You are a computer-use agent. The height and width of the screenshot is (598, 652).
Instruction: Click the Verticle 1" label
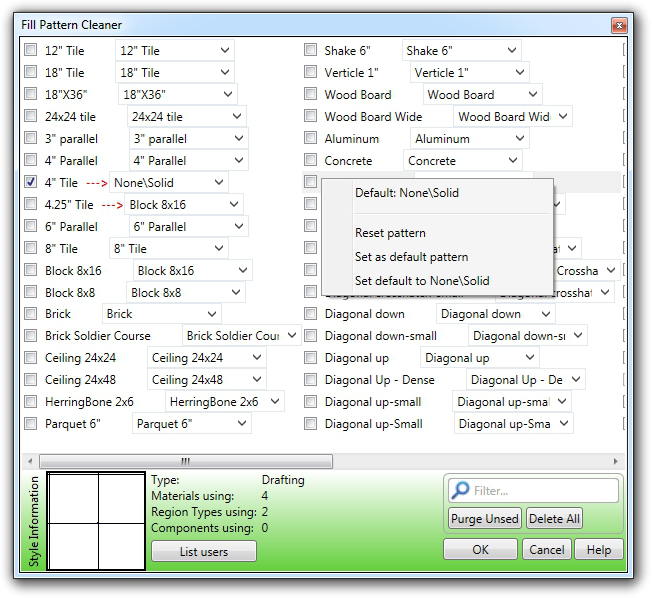click(x=351, y=73)
